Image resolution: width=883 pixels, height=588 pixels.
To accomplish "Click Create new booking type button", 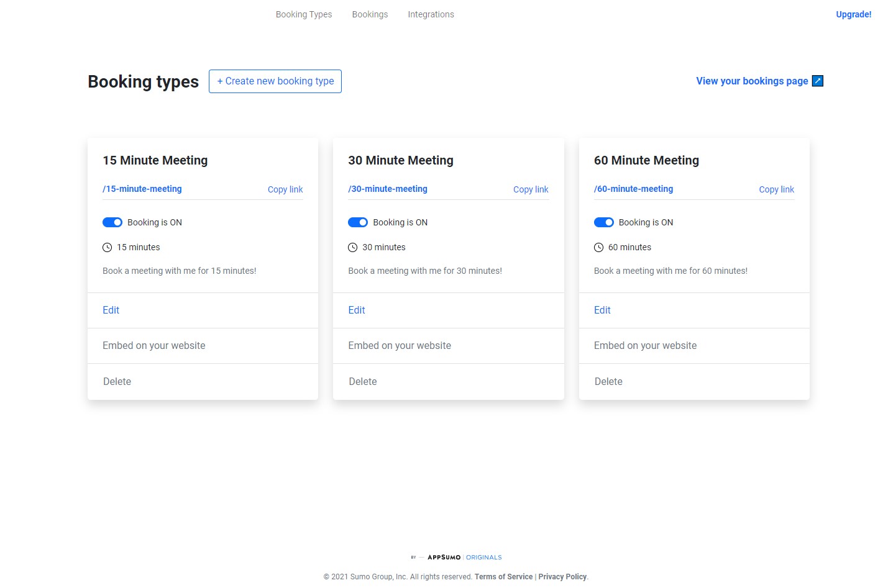I will click(275, 81).
